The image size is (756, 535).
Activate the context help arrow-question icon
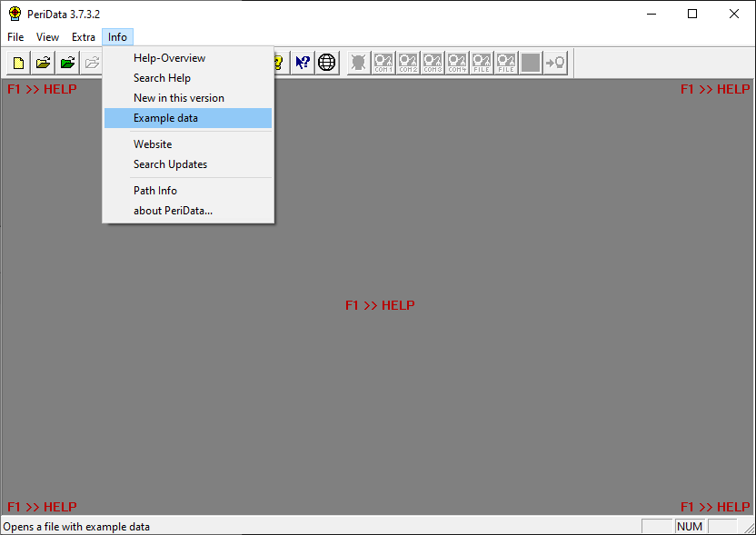click(x=303, y=63)
